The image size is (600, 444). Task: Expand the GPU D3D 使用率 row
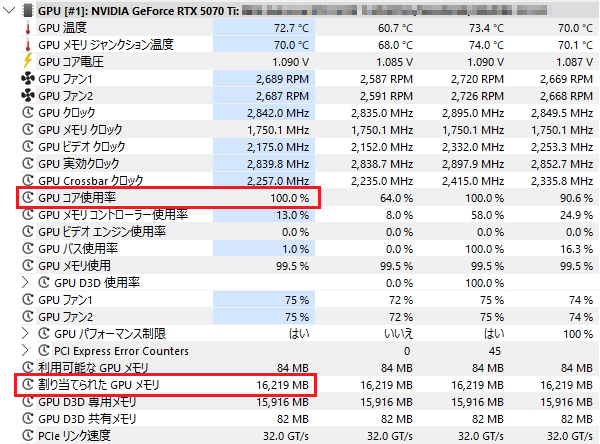tap(25, 283)
